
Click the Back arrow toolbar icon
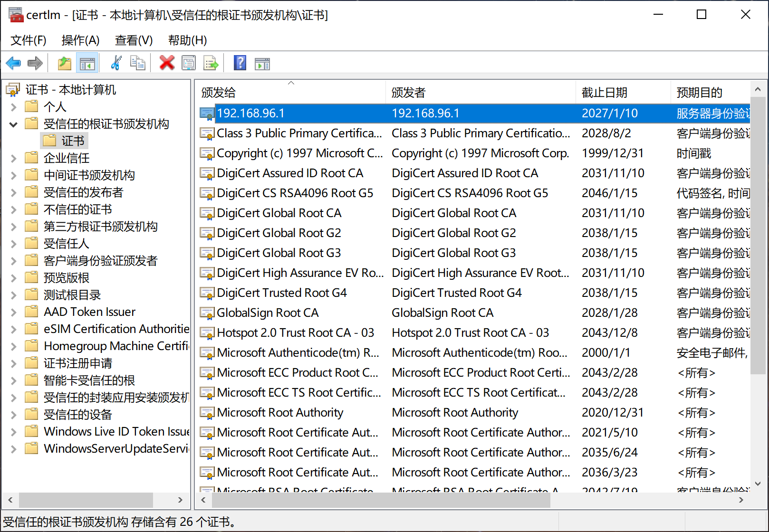pos(13,63)
